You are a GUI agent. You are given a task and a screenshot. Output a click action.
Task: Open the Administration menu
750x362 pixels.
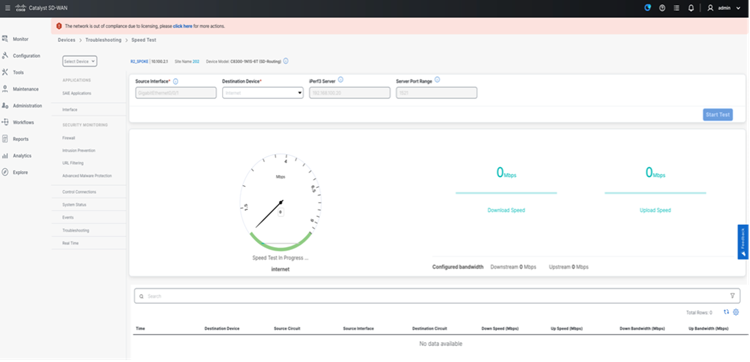[x=27, y=106]
